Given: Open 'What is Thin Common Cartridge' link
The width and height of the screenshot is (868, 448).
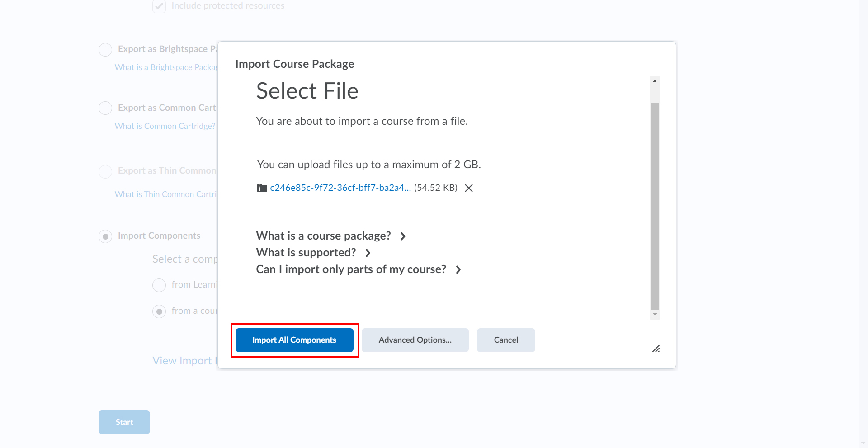Looking at the screenshot, I should pos(166,194).
